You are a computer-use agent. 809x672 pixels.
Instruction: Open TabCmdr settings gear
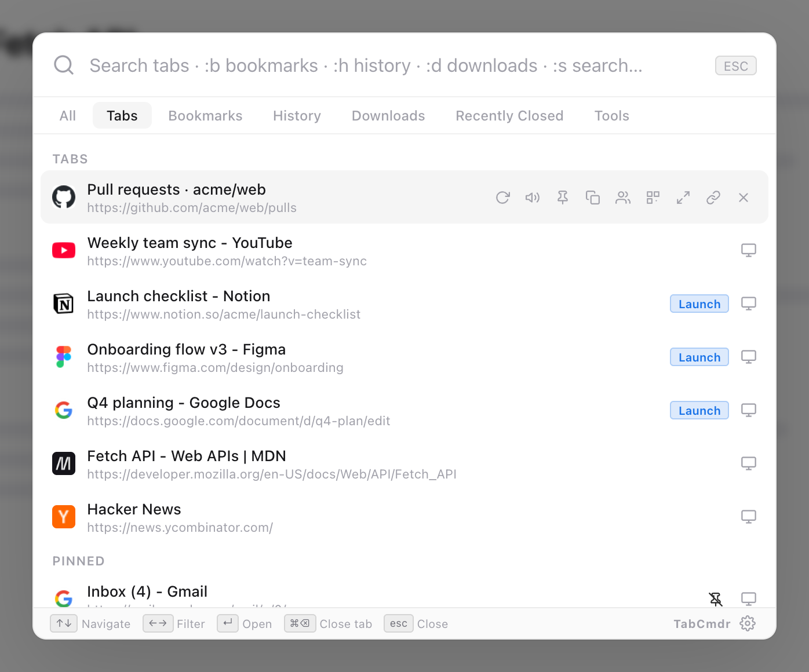(x=748, y=623)
